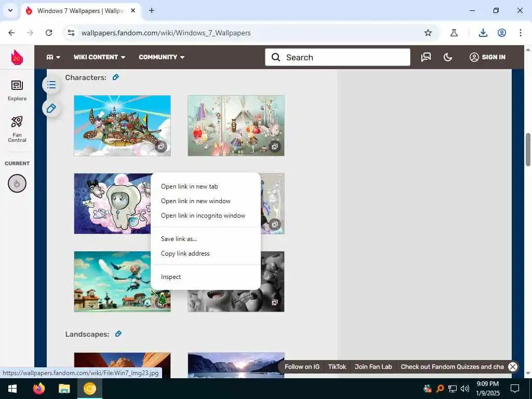Click in the wiki Search field

pos(338,57)
